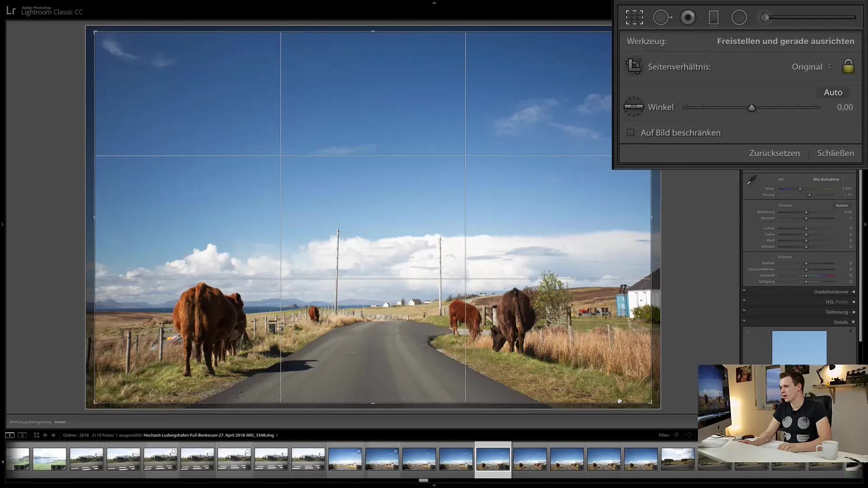Enable the 'Auf Bild beschränken' checkbox
The height and width of the screenshot is (488, 868).
(x=630, y=133)
